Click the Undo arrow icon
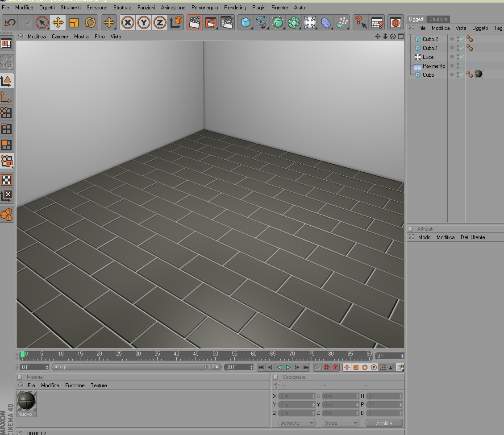Image resolution: width=504 pixels, height=435 pixels. click(10, 22)
